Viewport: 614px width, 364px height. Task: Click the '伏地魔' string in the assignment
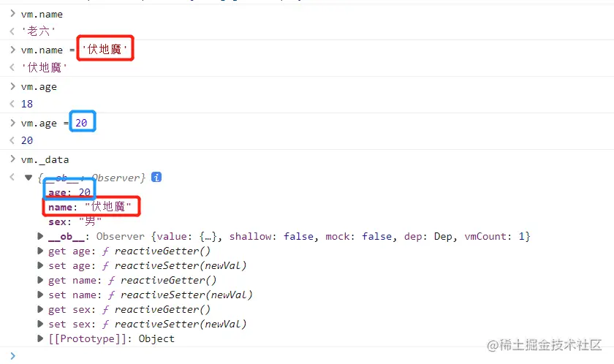pos(105,49)
